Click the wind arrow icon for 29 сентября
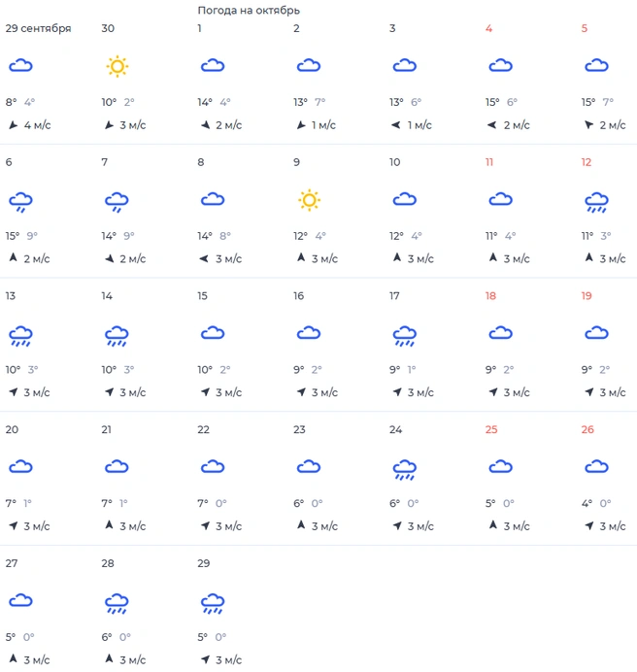 14,124
